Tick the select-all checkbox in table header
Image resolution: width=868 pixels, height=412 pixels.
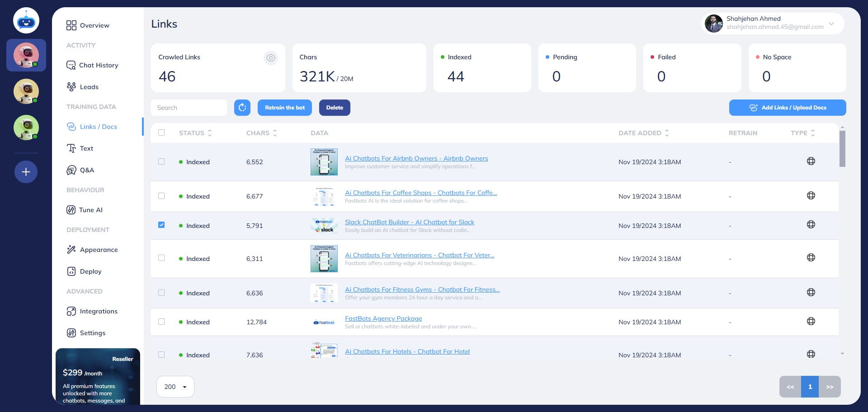coord(161,133)
